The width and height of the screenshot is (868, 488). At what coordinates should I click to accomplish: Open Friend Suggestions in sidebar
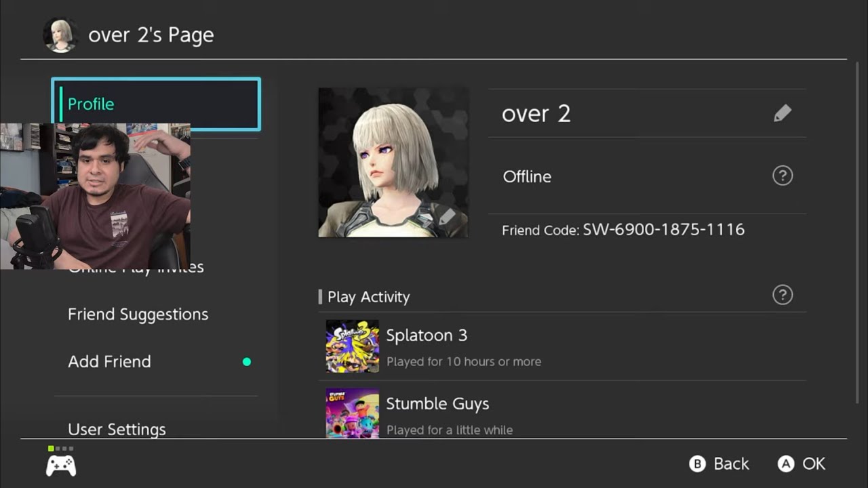click(x=138, y=314)
